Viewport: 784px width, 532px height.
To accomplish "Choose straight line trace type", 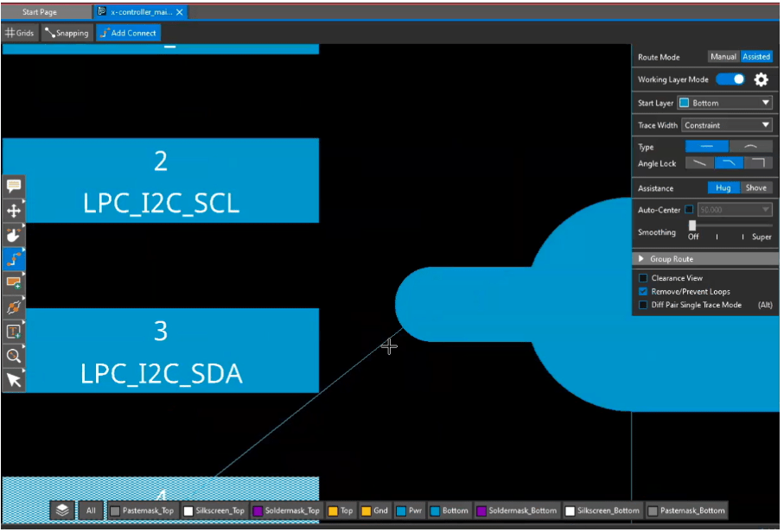I will click(706, 146).
